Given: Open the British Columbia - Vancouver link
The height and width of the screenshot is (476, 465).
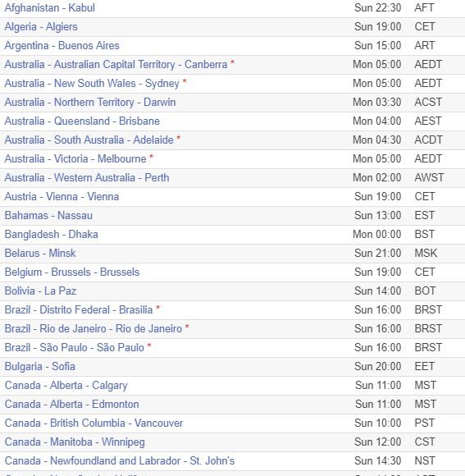Looking at the screenshot, I should click(94, 423).
